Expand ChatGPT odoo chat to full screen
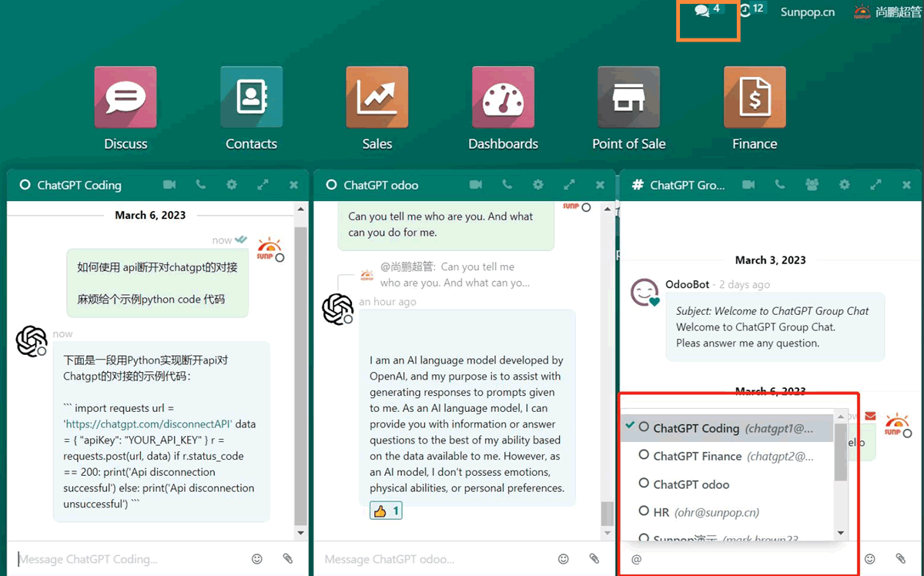This screenshot has height=576, width=924. (569, 185)
